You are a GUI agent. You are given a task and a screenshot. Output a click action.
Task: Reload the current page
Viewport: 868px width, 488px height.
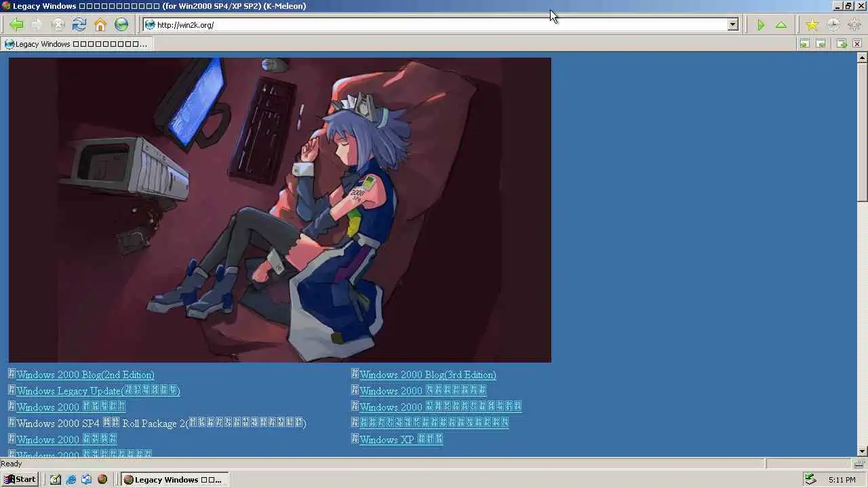click(79, 25)
